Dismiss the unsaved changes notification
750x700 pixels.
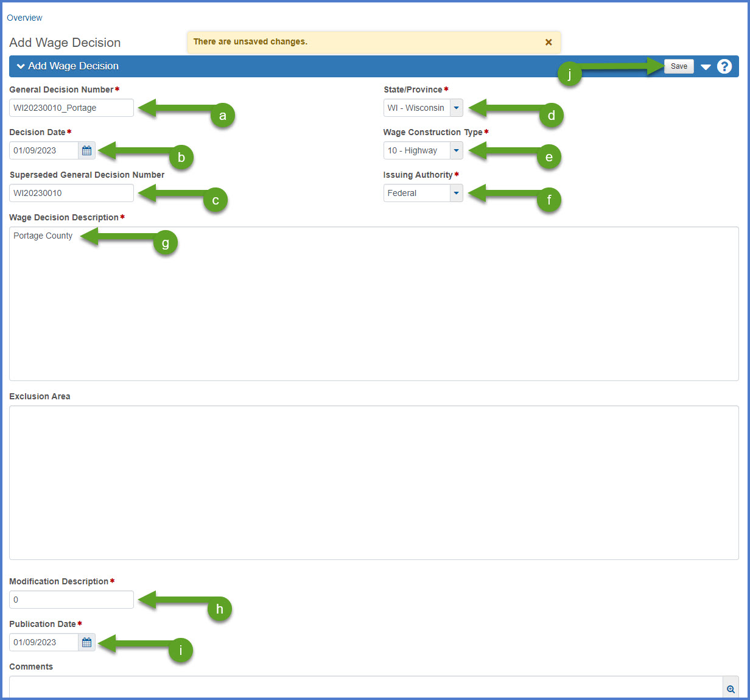tap(548, 42)
